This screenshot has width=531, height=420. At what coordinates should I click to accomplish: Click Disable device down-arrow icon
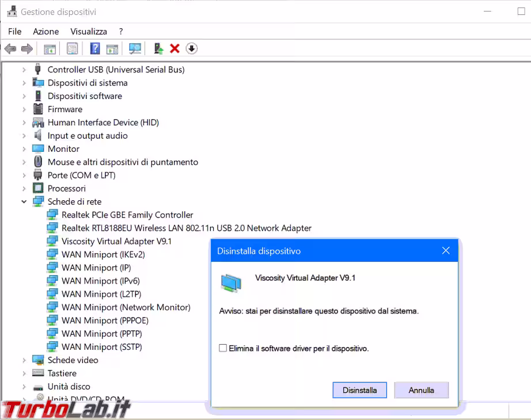tap(191, 49)
